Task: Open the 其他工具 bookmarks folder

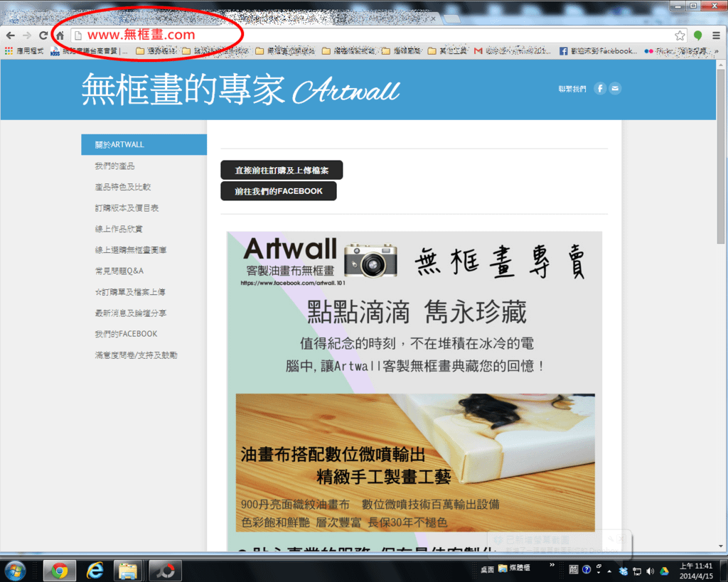Action: point(448,51)
